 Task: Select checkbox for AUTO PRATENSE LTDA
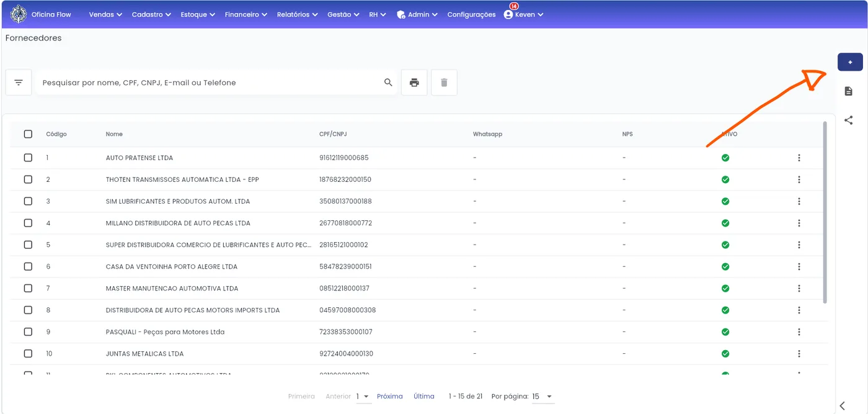28,158
